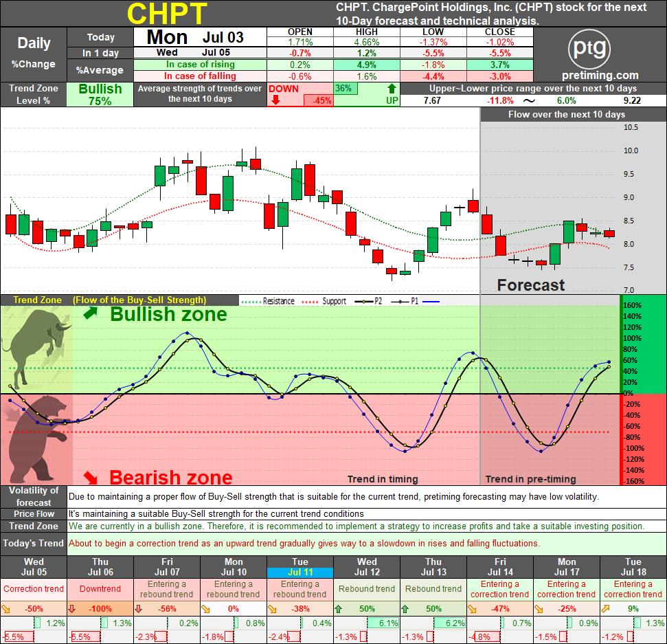Select the 'In case of falling' row label

coord(200,76)
